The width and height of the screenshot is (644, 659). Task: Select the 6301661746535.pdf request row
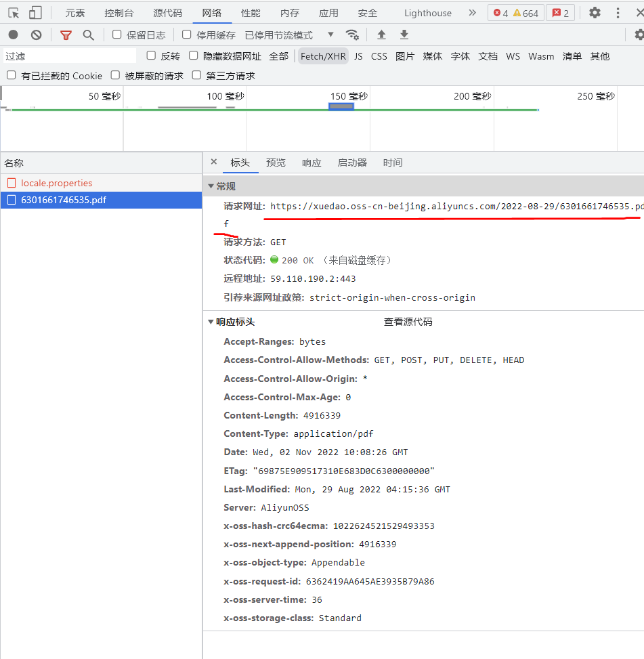click(102, 200)
